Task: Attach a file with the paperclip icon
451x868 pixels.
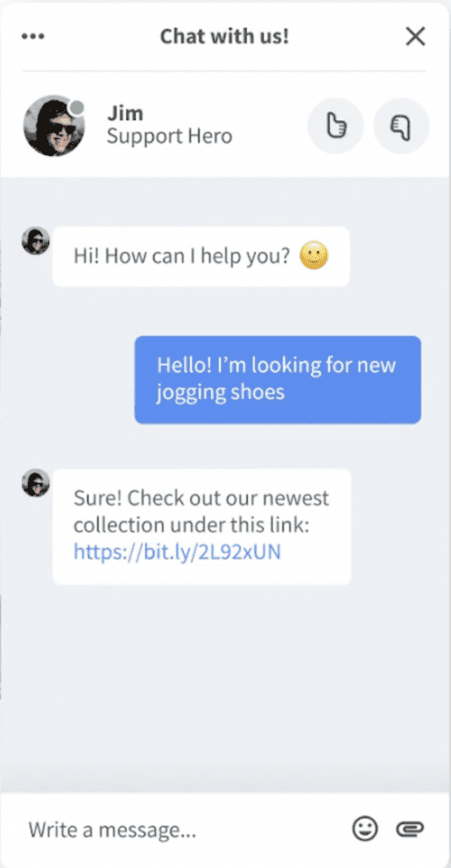Action: 410,829
